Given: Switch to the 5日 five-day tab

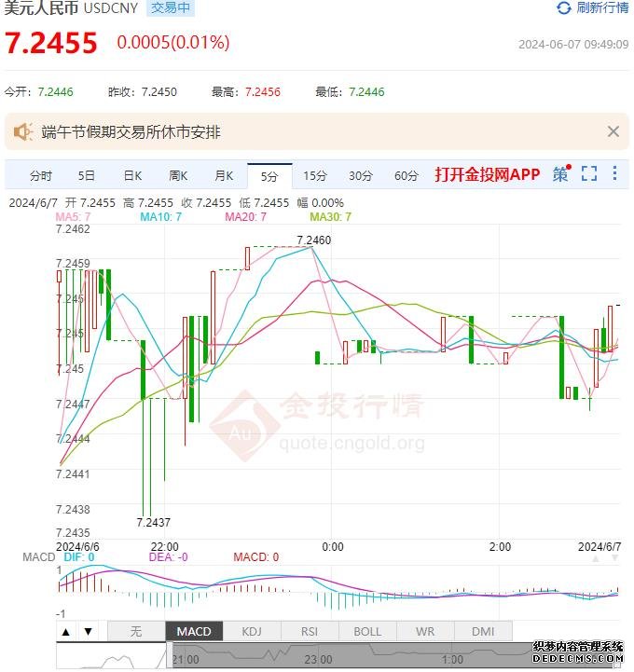Looking at the screenshot, I should coord(86,176).
